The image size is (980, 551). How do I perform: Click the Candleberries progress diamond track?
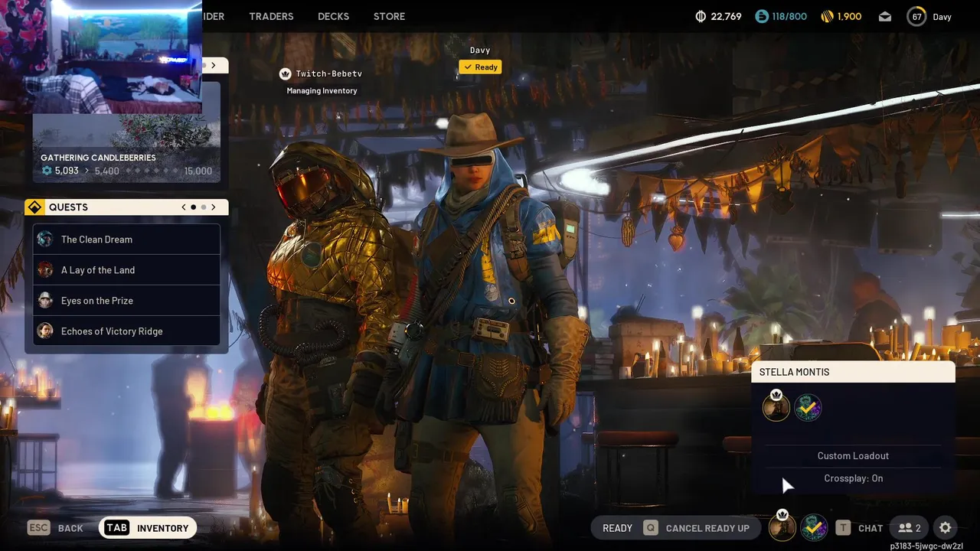coord(152,171)
